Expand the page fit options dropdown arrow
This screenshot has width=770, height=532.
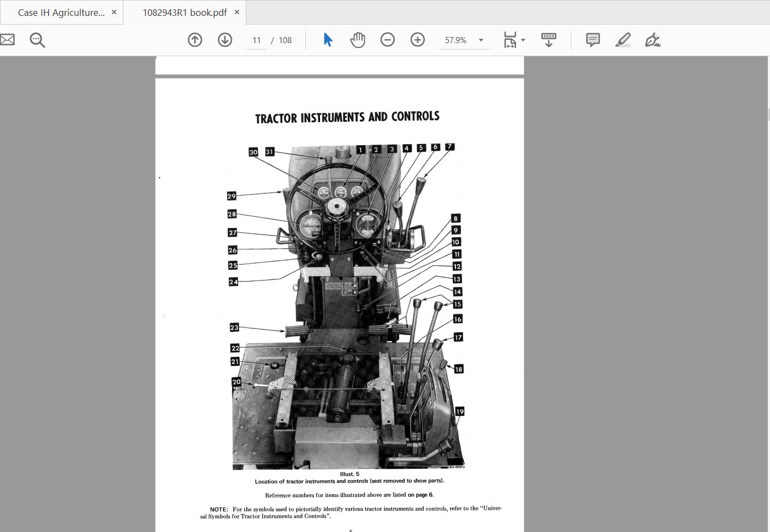coord(523,40)
